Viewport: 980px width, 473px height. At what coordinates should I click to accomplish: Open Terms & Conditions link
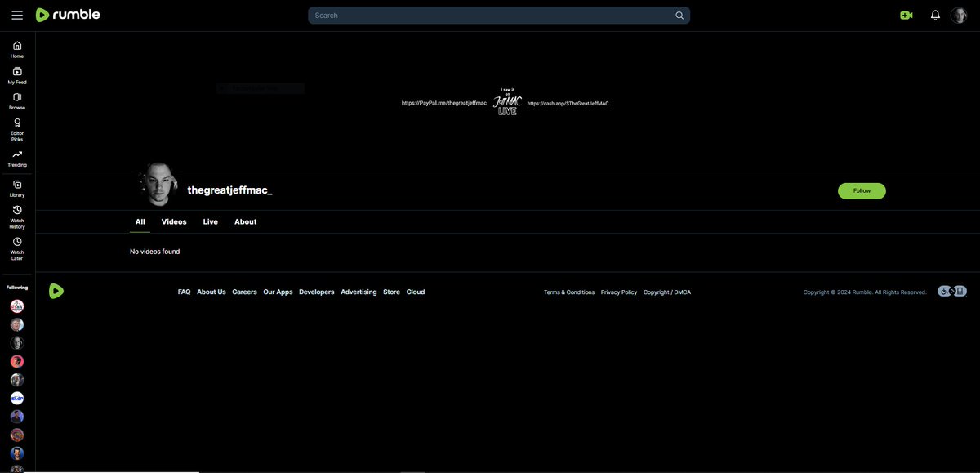(x=569, y=292)
